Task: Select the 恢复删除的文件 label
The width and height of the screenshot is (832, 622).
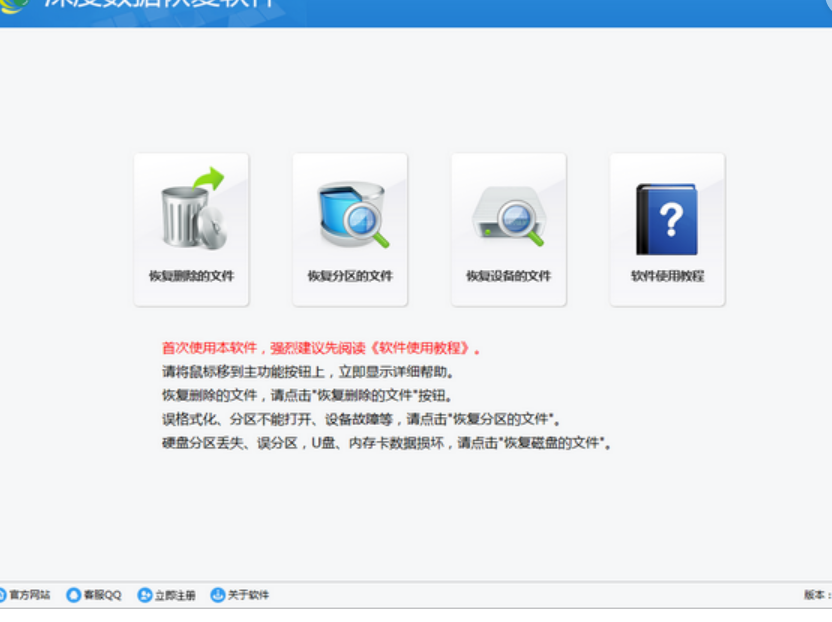Action: click(x=191, y=276)
